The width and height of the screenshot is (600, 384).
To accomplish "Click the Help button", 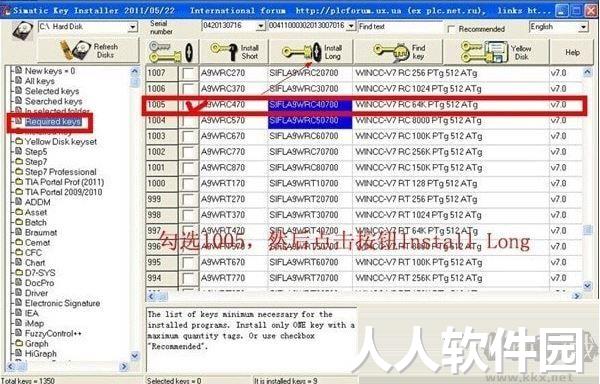I will 572,52.
